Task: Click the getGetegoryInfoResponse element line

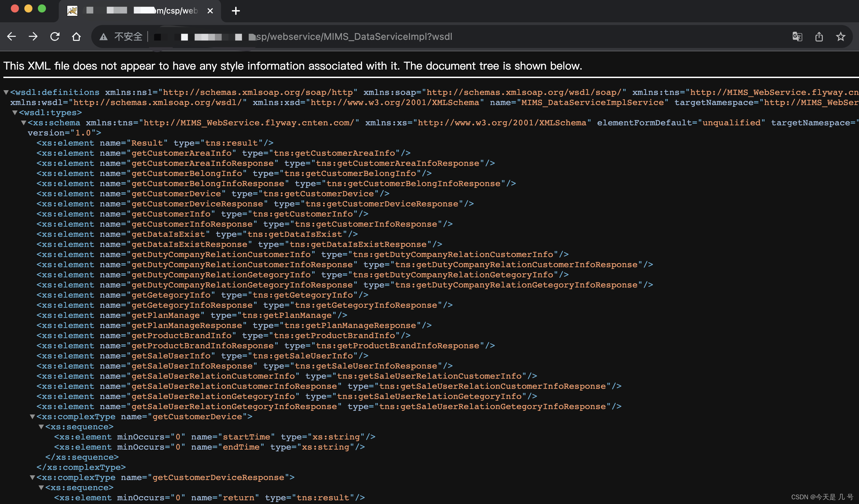Action: (245, 305)
